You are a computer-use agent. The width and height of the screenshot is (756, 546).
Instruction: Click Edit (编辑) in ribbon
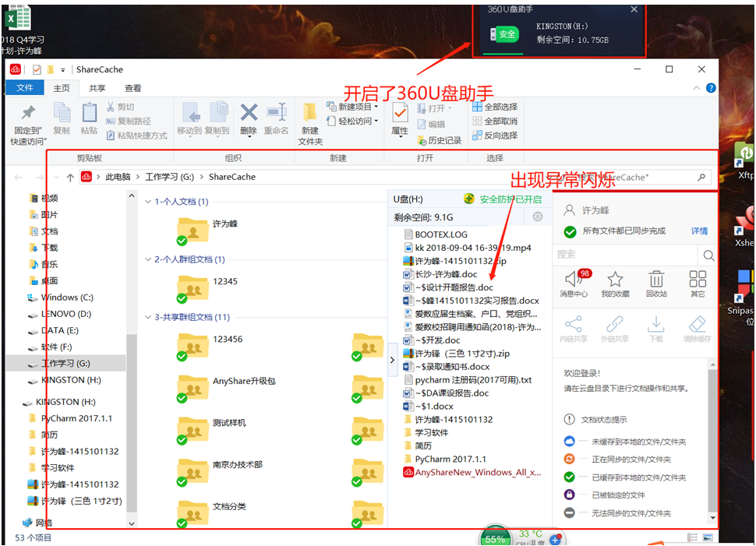431,124
